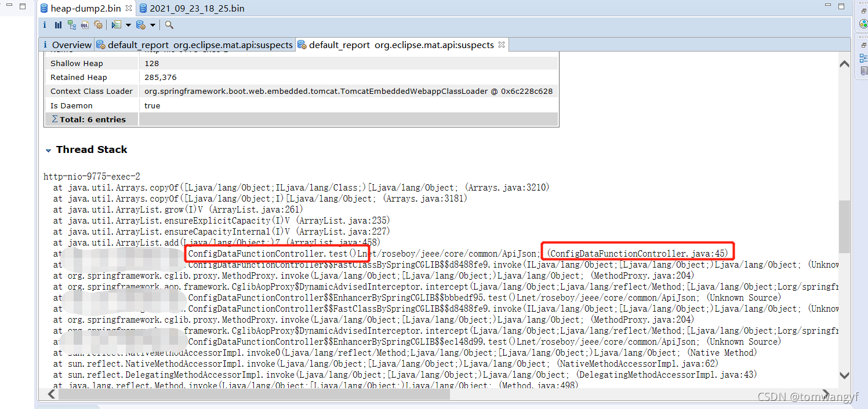
Task: Run the Leak Suspects expert analysis
Action: click(98, 25)
